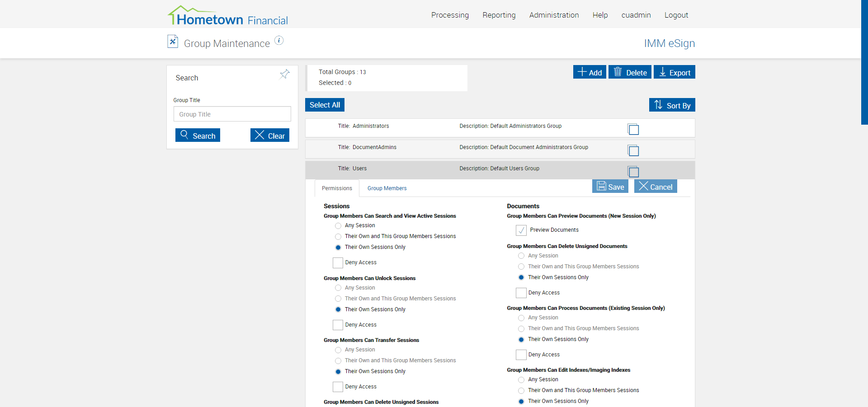Screen dimensions: 868x407
Task: Click the page vertical scrollbar
Action: 864,62
